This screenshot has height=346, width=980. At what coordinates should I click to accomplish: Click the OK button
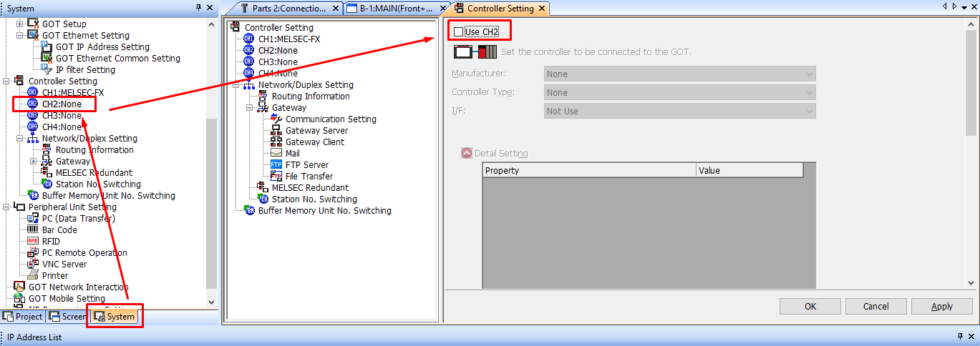(x=810, y=306)
